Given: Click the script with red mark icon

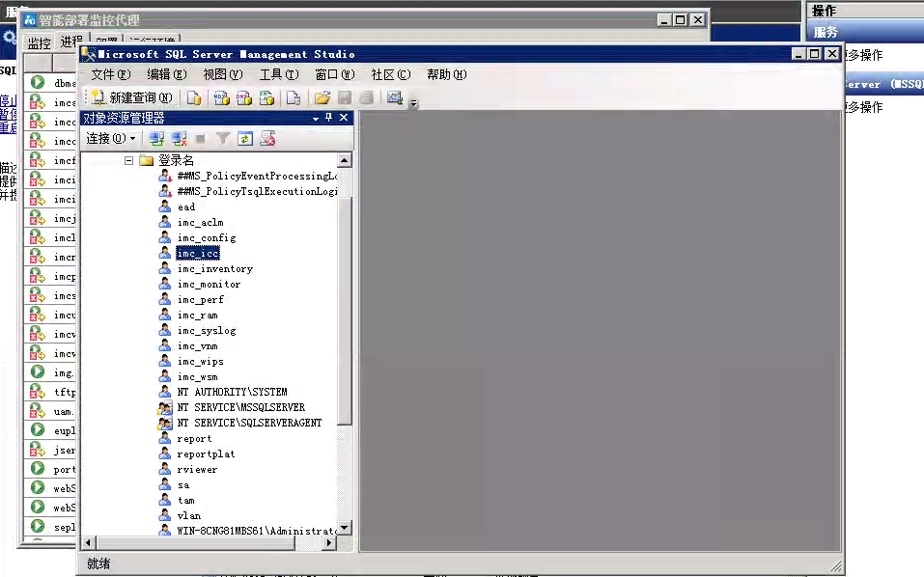Looking at the screenshot, I should [267, 139].
